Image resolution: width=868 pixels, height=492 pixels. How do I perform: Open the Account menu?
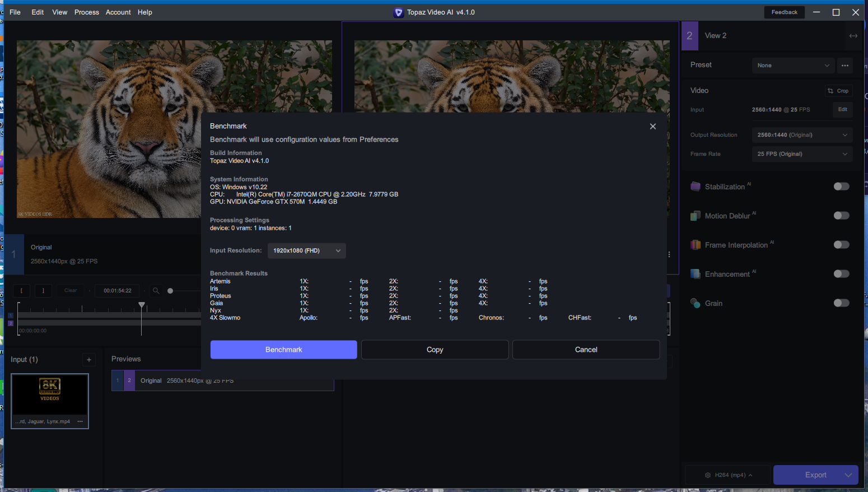click(x=118, y=12)
